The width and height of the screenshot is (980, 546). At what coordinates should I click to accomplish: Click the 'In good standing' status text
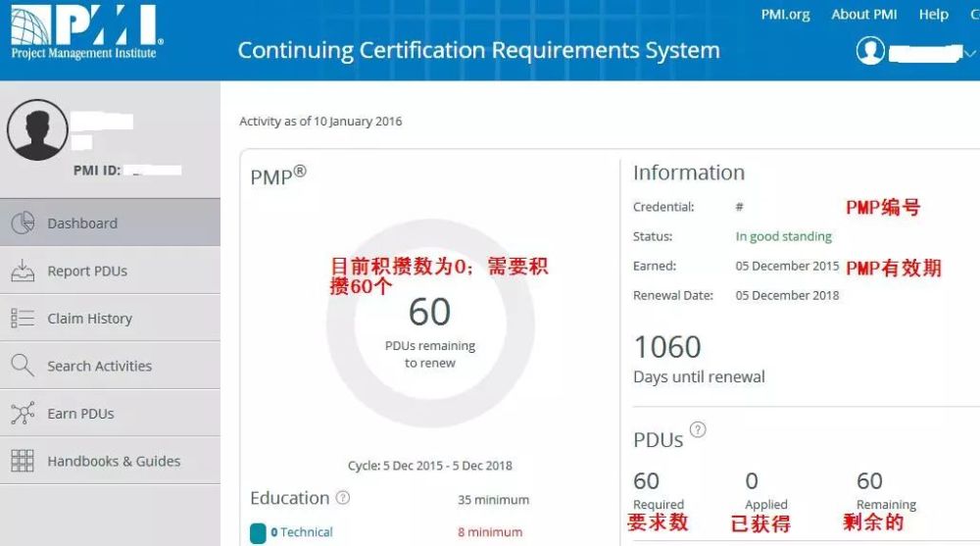784,236
